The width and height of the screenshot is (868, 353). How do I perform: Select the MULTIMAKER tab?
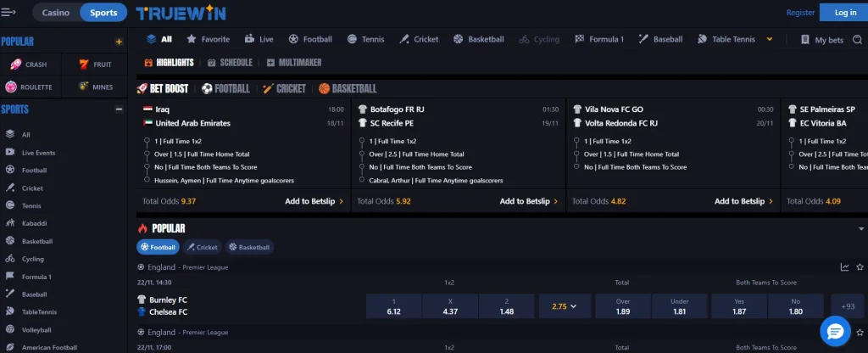point(294,63)
